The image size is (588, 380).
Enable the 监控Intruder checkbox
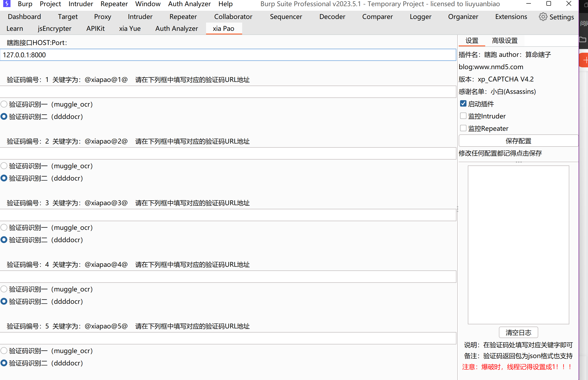(463, 116)
